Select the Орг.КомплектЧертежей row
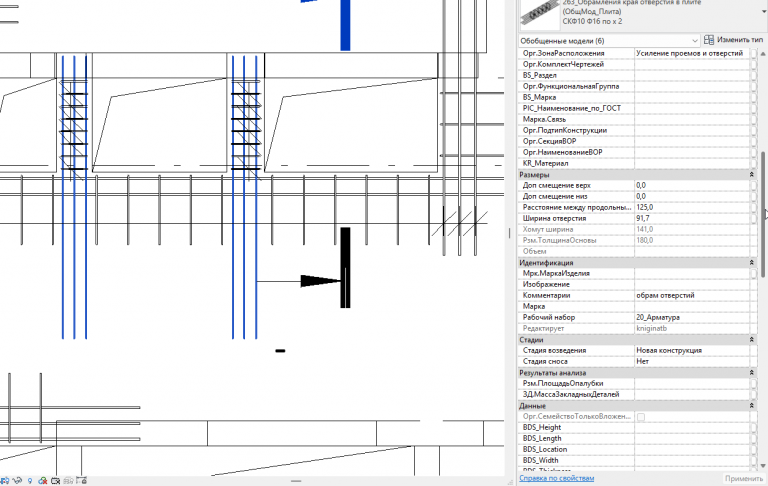 pos(638,64)
